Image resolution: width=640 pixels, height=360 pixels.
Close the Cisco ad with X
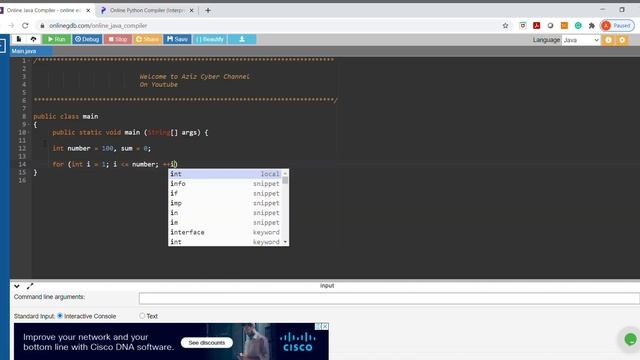click(x=325, y=327)
